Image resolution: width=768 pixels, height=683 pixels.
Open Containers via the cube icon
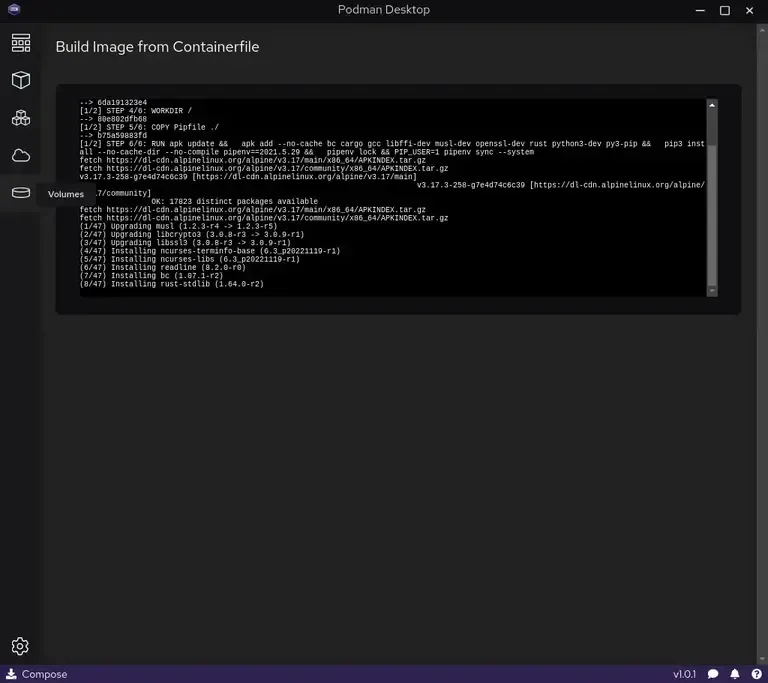[x=21, y=80]
